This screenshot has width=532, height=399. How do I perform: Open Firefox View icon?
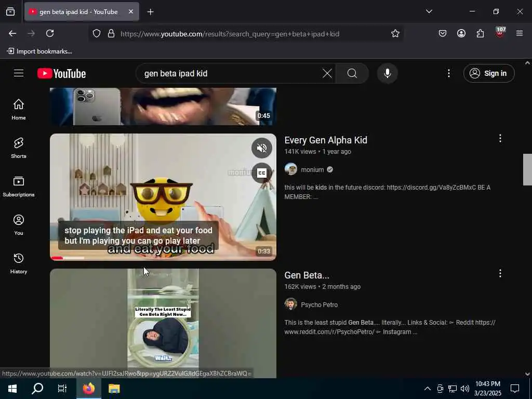pos(10,11)
